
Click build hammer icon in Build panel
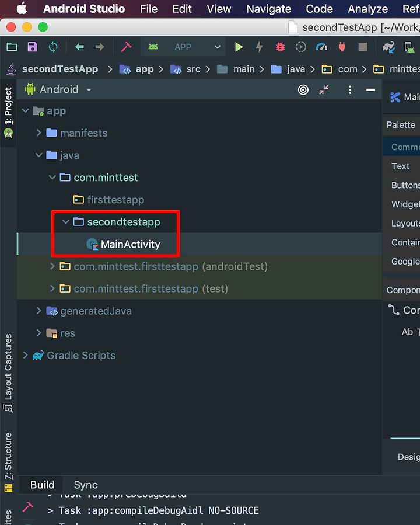pyautogui.click(x=27, y=507)
